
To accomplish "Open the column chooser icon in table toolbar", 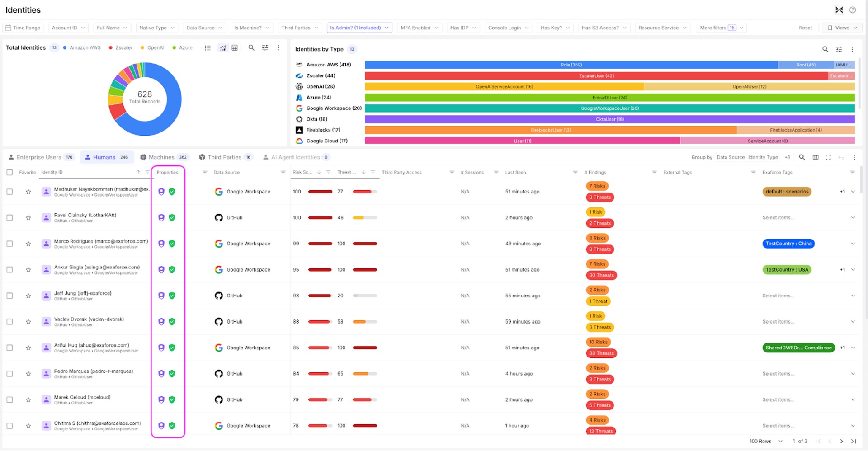I will [x=816, y=157].
